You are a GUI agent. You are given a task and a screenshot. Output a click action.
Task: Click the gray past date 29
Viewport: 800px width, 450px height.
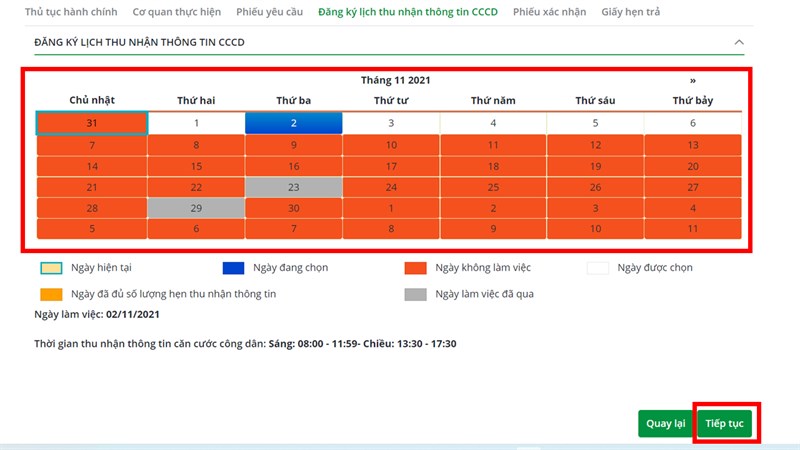196,208
